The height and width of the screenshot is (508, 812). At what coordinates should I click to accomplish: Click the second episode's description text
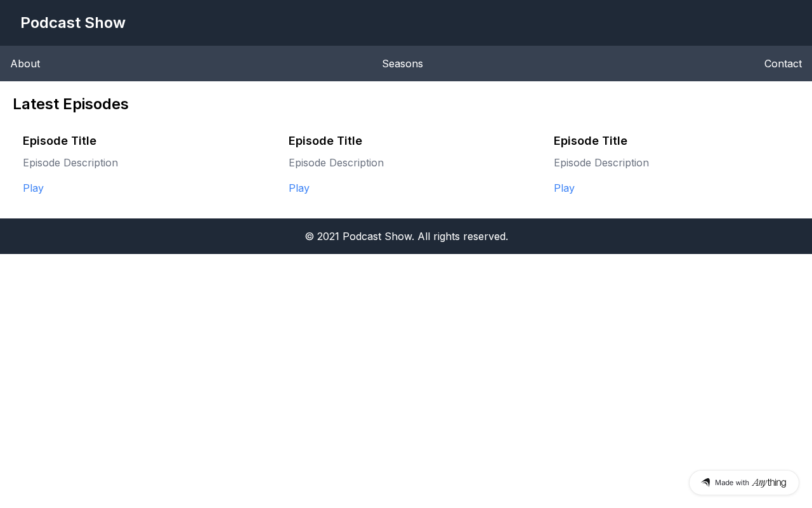click(336, 163)
